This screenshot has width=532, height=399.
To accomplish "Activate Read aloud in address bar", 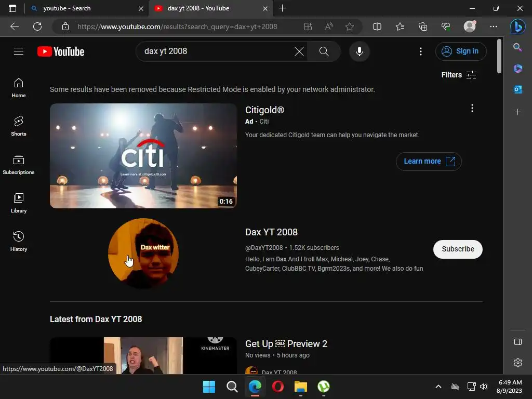I will coord(329,26).
